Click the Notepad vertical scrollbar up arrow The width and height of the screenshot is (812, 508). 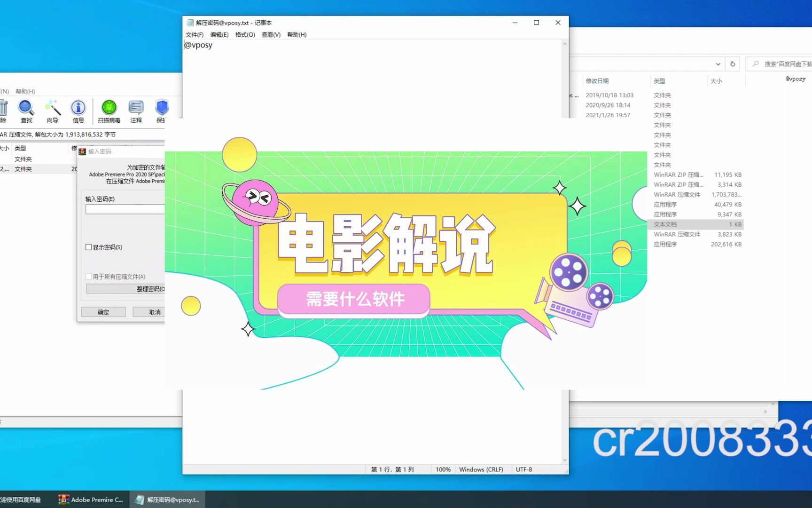click(565, 44)
